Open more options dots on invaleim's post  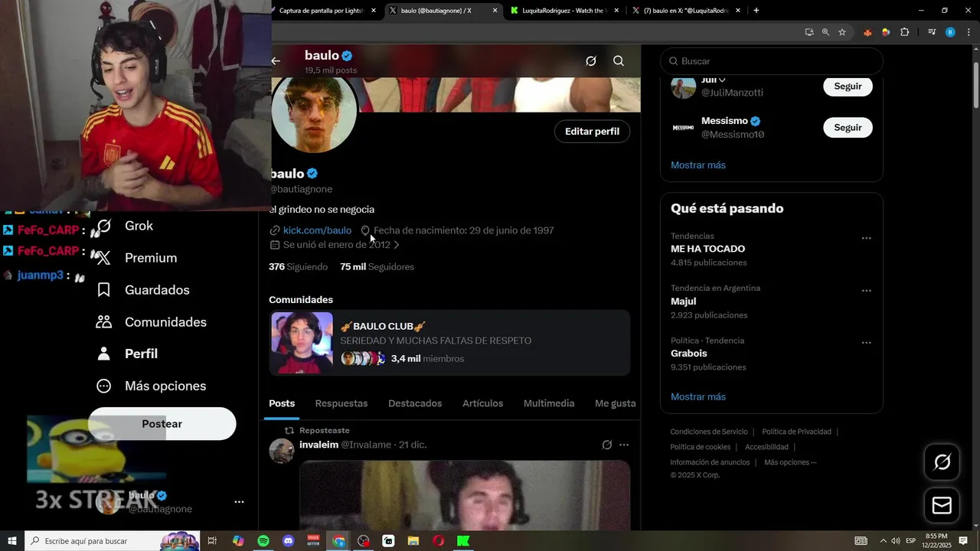(624, 445)
